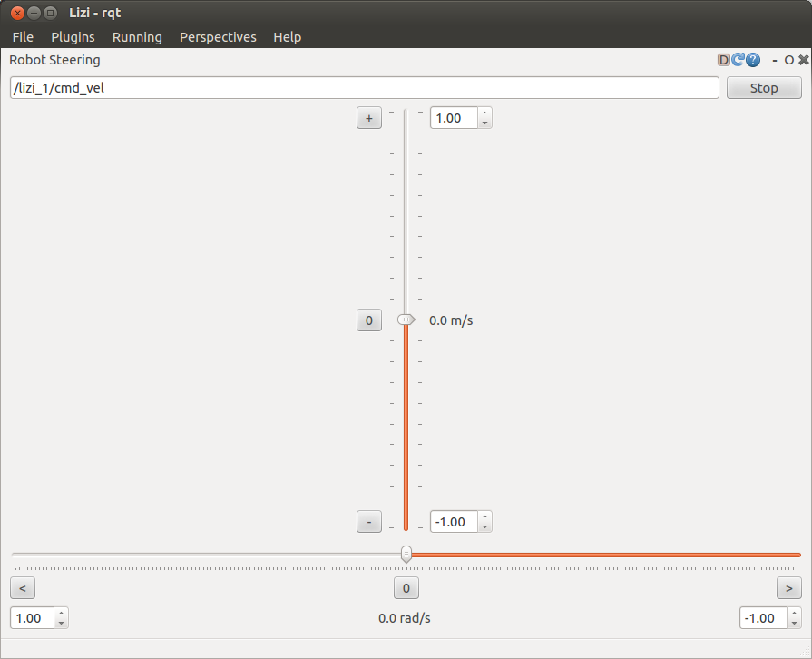Close the Robot Steering plugin panel
This screenshot has width=812, height=659.
coord(803,60)
